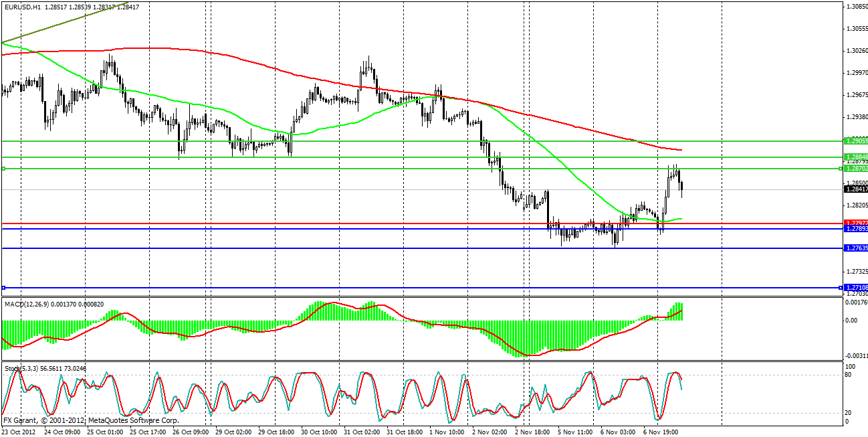
Task: Select the MACD(12,26,9) indicator label
Action: pos(25,304)
